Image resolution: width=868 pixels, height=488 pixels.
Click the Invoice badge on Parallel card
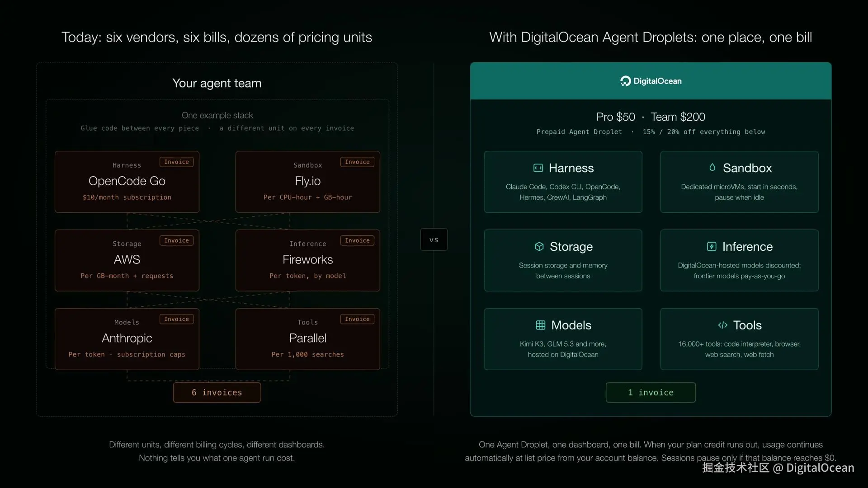[x=357, y=319]
